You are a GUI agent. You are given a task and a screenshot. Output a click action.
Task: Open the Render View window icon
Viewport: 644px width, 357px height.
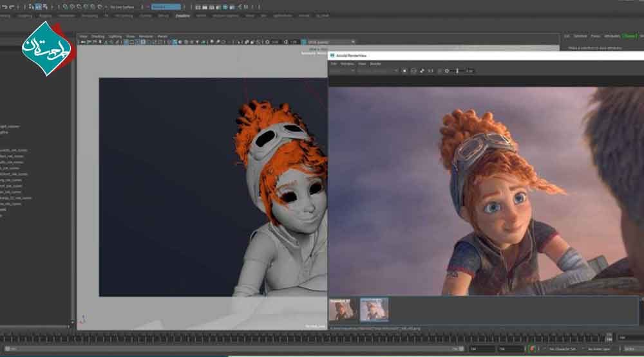[198, 7]
